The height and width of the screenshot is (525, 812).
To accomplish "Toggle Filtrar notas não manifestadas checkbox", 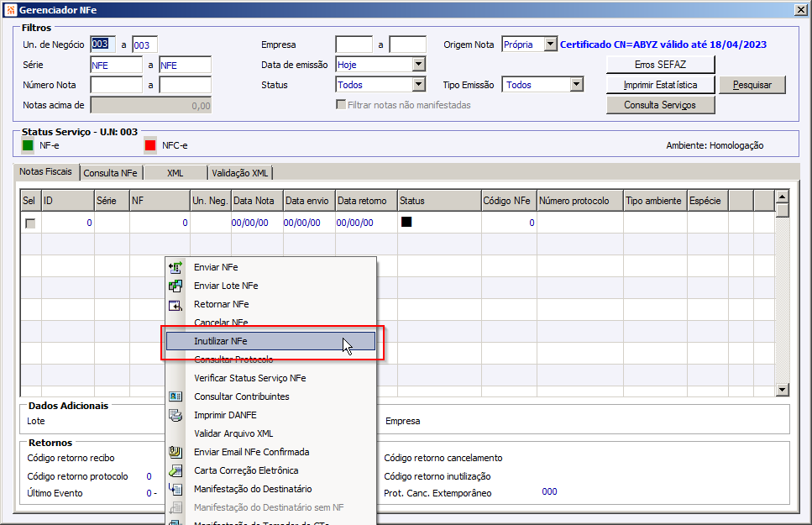I will [341, 105].
